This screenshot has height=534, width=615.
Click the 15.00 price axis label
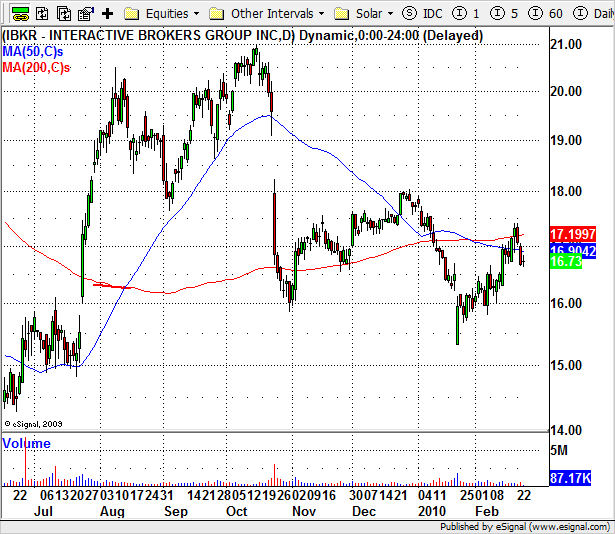566,365
